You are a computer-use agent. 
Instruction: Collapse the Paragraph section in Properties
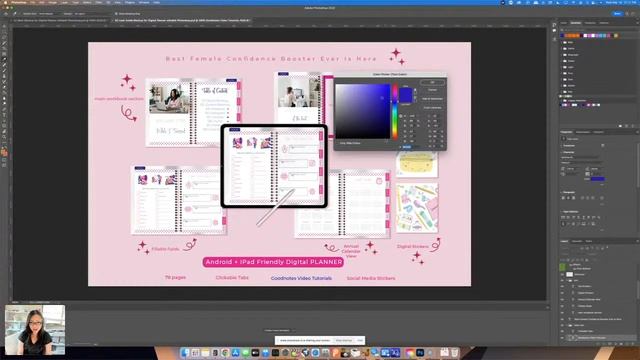click(x=562, y=192)
